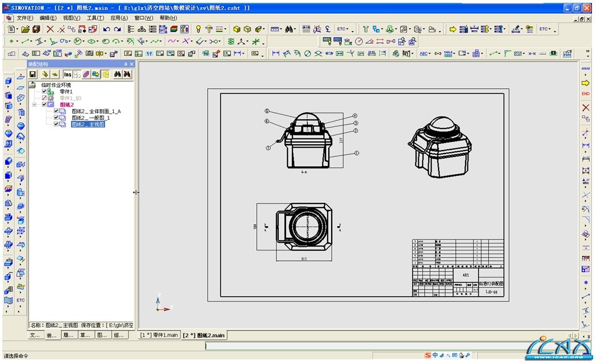Click the Ins button in assembly panel

(68, 74)
